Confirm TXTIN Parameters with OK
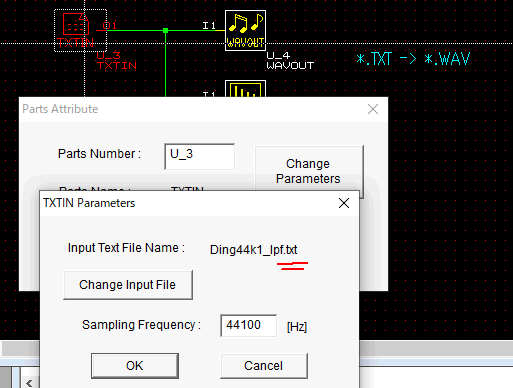This screenshot has width=513, height=388. coord(135,366)
